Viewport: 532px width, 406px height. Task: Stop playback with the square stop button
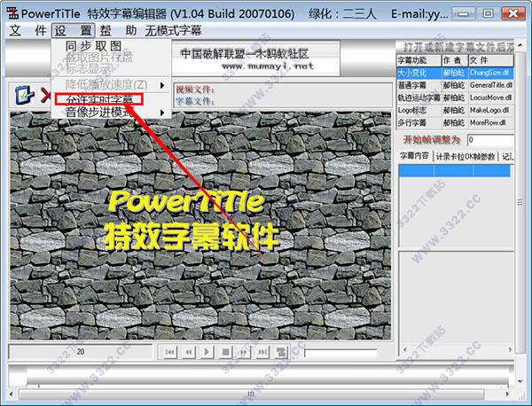[225, 352]
